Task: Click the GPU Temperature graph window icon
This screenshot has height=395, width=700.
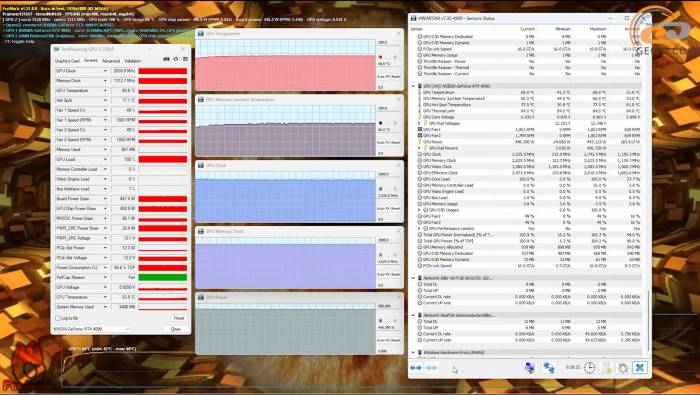Action: tap(200, 33)
